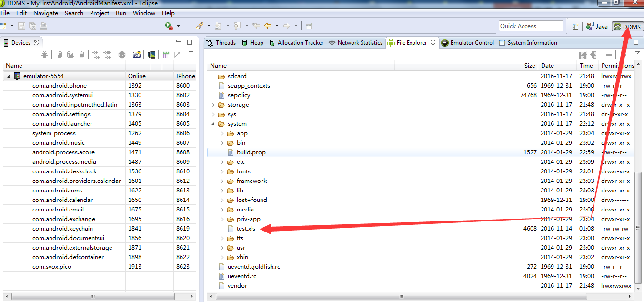This screenshot has height=302, width=644.
Task: Click the Dump HPROF file icon
Action: [70, 55]
